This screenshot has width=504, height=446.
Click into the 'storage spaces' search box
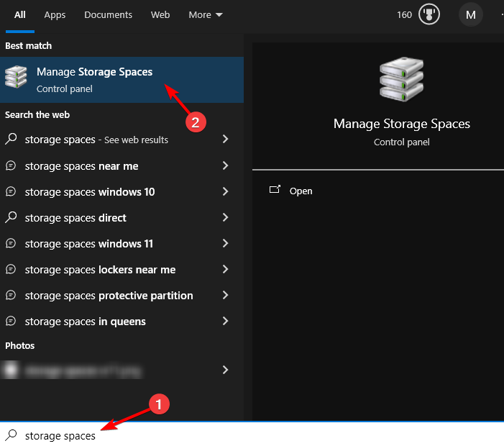[252, 435]
